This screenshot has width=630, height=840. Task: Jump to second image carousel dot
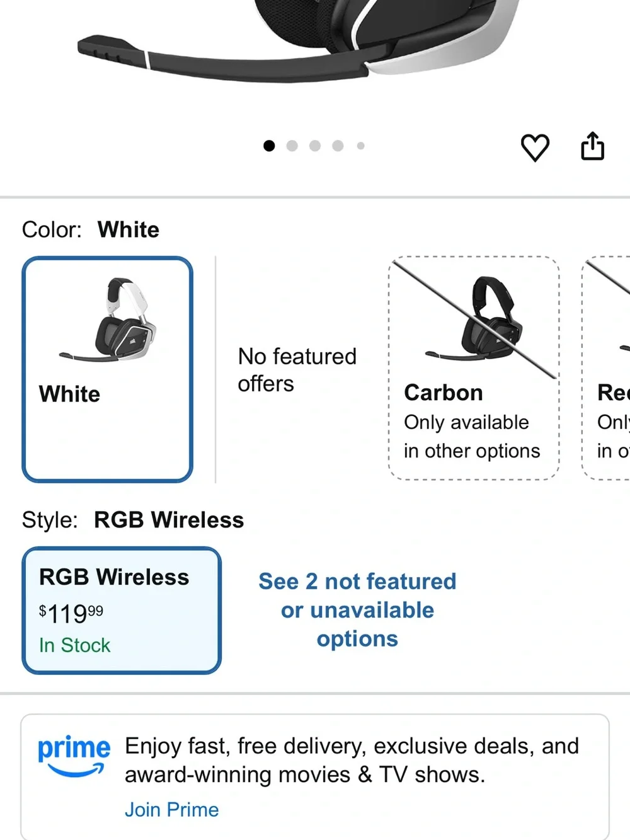click(292, 146)
